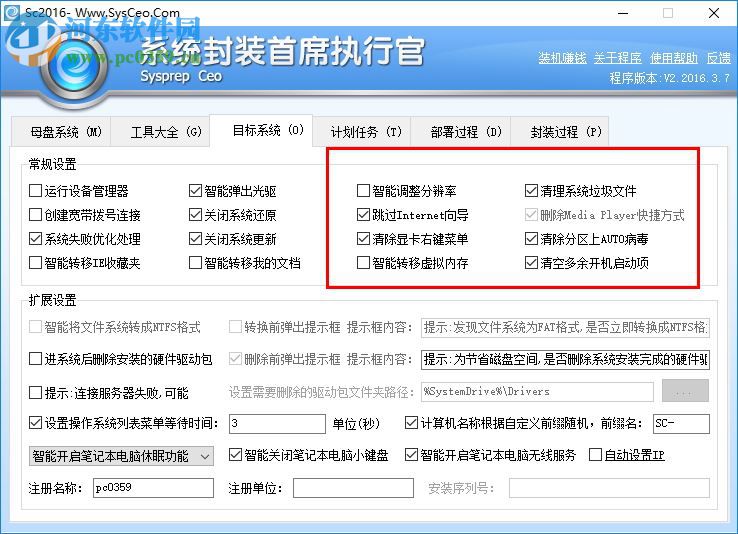Enable 智能转移我的文档

pos(195,263)
